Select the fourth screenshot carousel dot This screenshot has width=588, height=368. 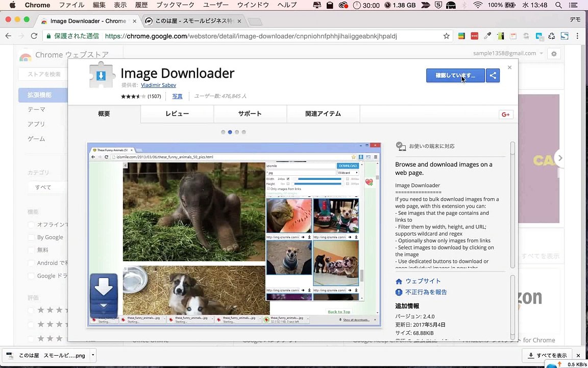(x=244, y=132)
